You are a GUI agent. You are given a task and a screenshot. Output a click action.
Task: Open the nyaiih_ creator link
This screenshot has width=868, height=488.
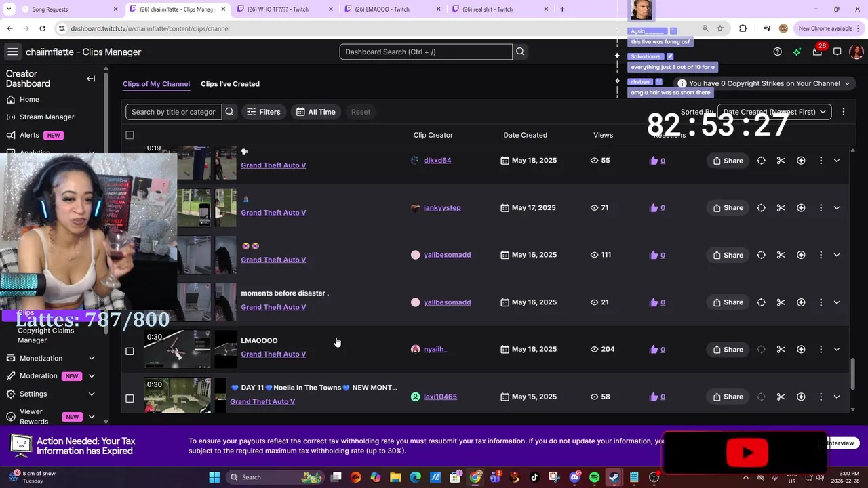435,349
